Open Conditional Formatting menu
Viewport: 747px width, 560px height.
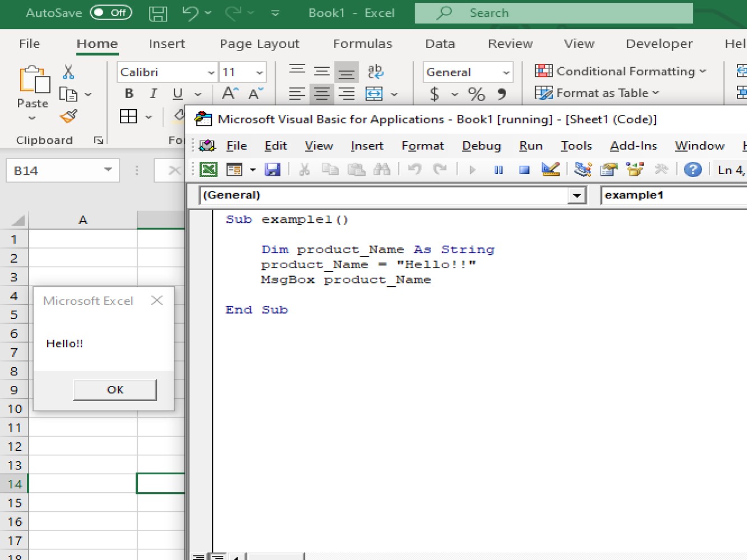click(620, 71)
